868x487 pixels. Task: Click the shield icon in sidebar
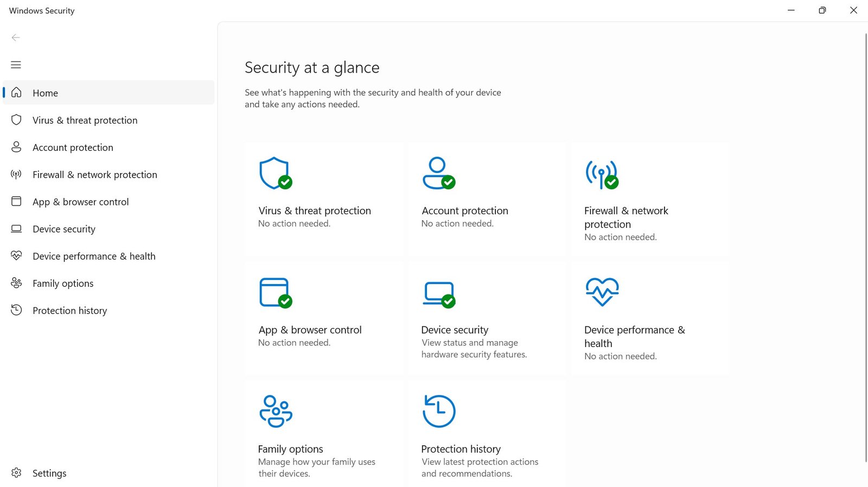tap(16, 120)
